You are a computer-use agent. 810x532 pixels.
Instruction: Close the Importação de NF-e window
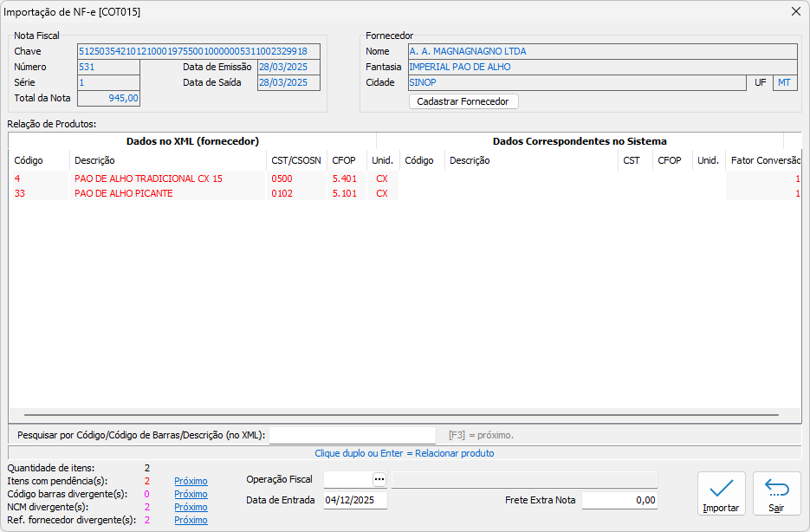click(795, 11)
